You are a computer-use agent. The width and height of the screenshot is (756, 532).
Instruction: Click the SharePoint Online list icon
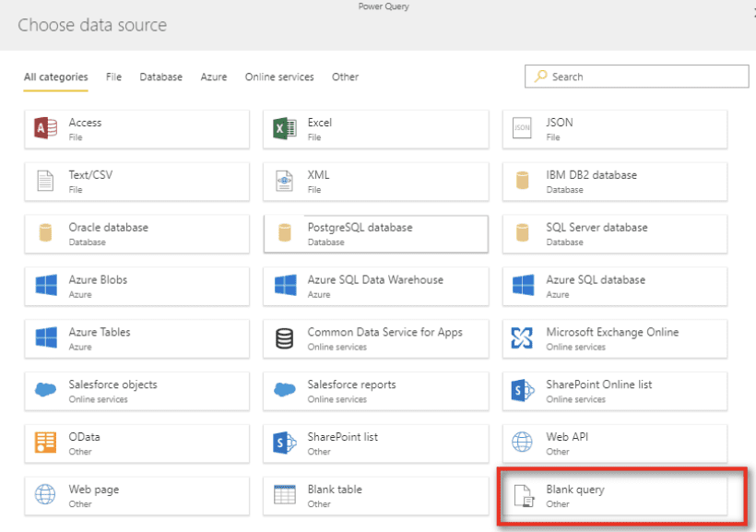[x=522, y=390]
